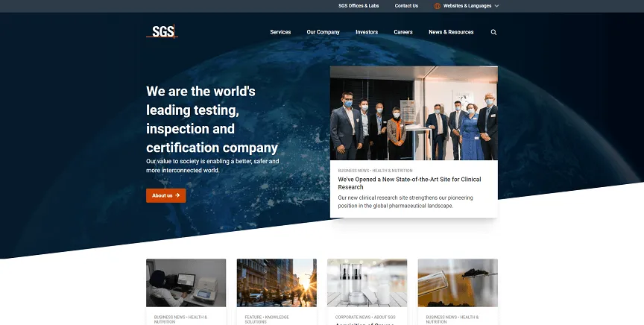The height and width of the screenshot is (325, 644).
Task: Open the Careers menu
Action: pyautogui.click(x=403, y=32)
